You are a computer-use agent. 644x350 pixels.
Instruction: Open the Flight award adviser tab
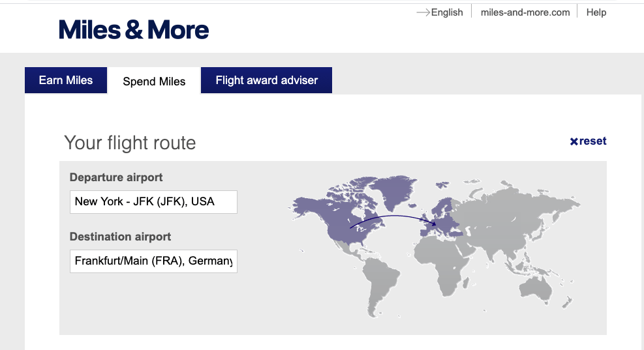[x=266, y=80]
